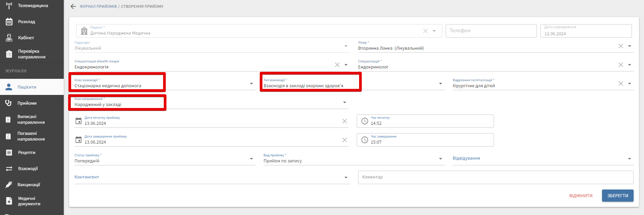This screenshot has height=215, width=644.
Task: Click the ЗБЕРЕГТИ button
Action: click(617, 196)
